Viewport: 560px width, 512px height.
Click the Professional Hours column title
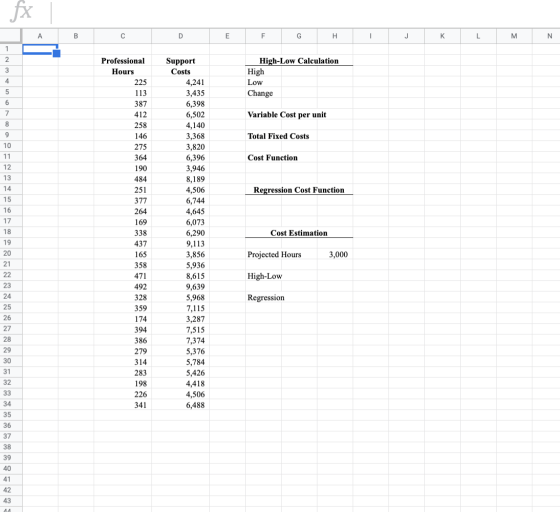[123, 66]
